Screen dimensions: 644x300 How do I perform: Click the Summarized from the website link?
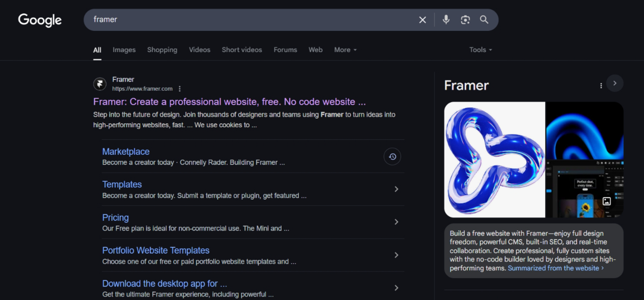[x=556, y=268]
